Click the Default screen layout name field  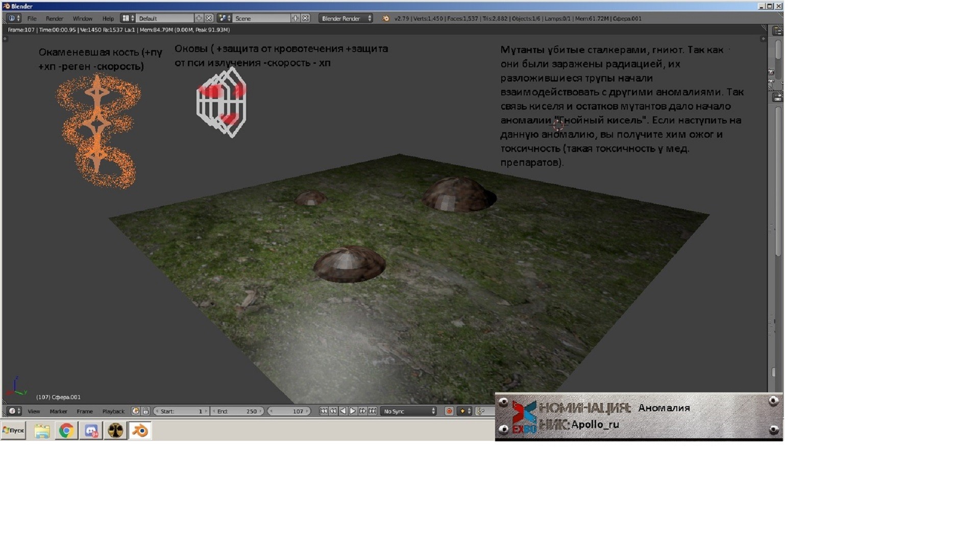pos(165,18)
